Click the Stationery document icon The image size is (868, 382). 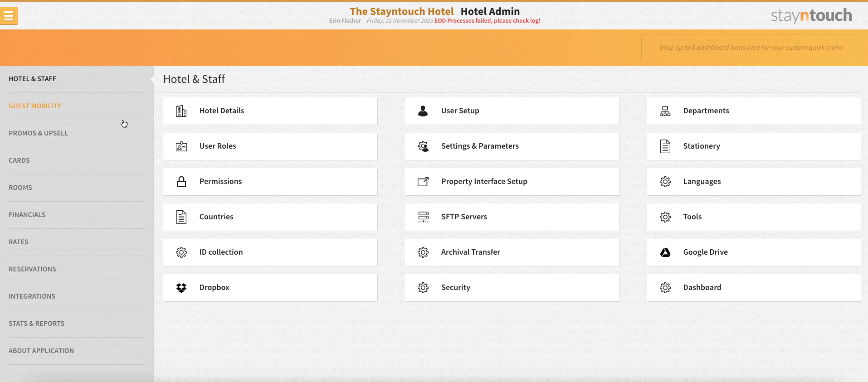pos(665,146)
